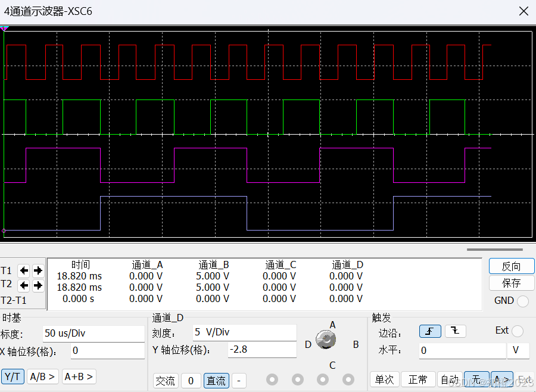This screenshot has width=536, height=392.
Task: Set coupling to 直流 (DC)
Action: (216, 381)
